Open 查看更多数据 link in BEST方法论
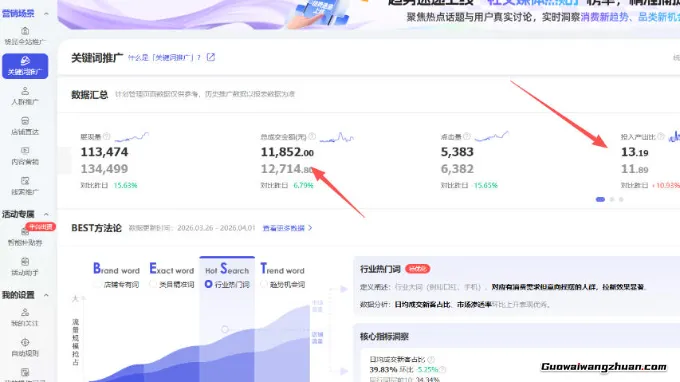 (x=287, y=228)
